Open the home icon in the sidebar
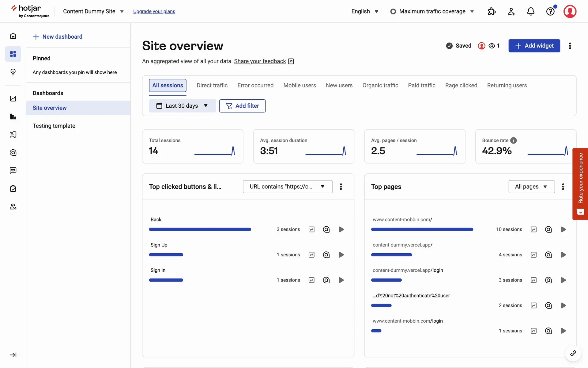588x368 pixels. tap(13, 36)
